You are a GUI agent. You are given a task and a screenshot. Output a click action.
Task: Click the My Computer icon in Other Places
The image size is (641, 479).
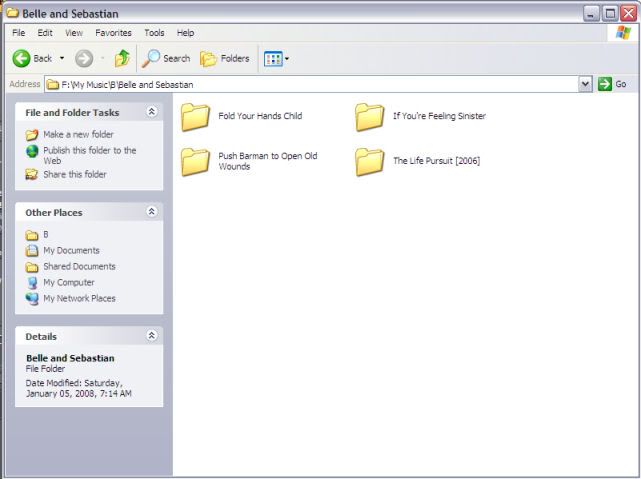pyautogui.click(x=32, y=282)
